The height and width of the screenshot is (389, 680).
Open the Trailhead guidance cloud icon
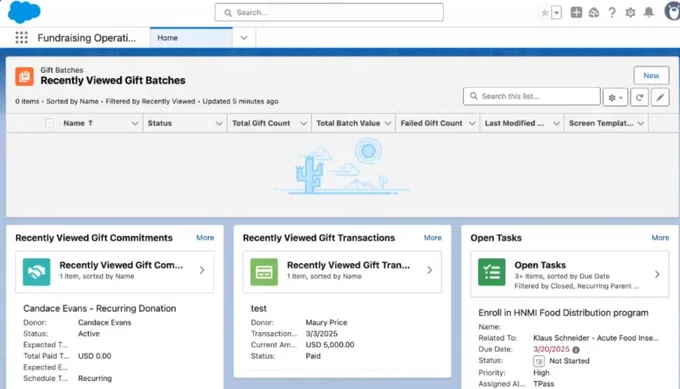594,13
